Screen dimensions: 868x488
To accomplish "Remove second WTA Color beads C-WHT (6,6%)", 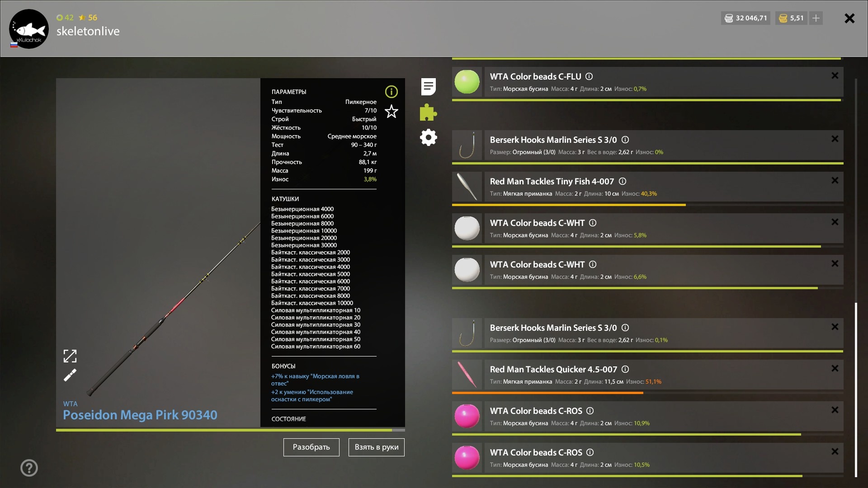I will point(835,263).
